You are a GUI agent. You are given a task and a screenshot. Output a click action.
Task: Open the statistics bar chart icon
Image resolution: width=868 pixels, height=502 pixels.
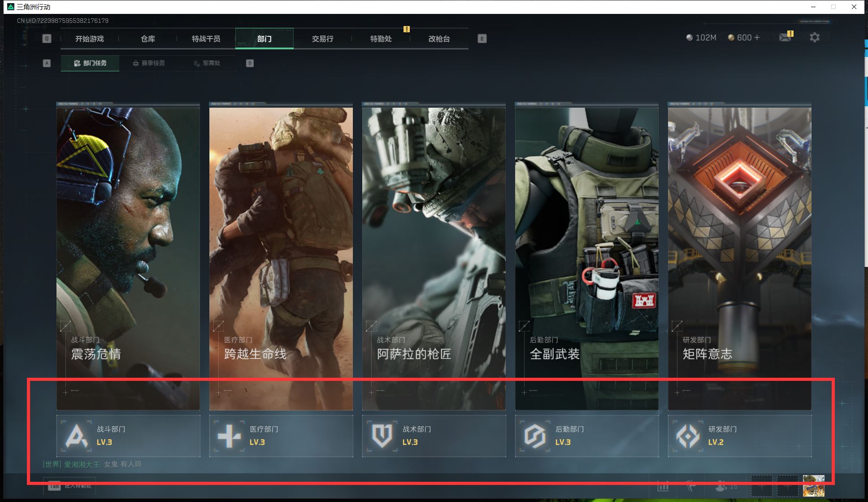[x=663, y=486]
